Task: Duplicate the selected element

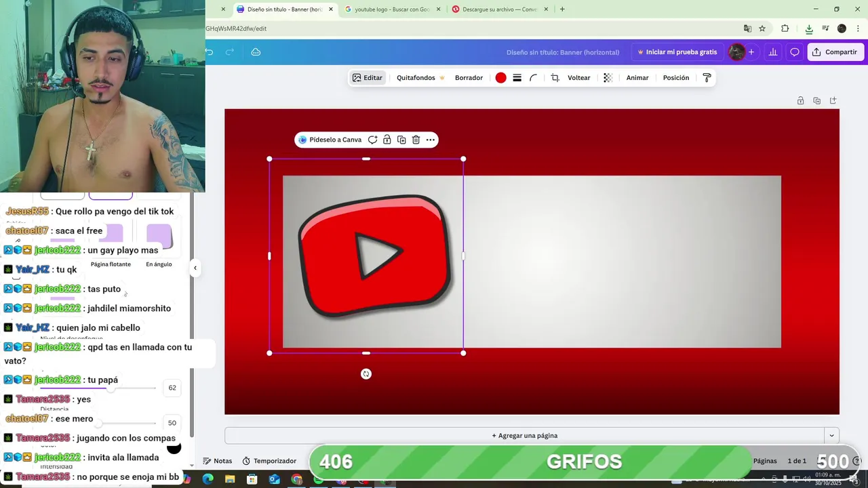Action: point(401,140)
